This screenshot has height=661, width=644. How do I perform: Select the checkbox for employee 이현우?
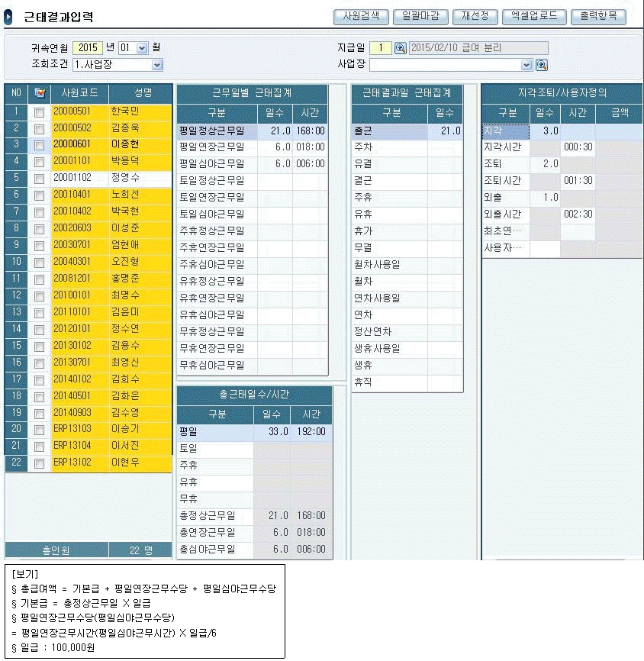[x=40, y=463]
